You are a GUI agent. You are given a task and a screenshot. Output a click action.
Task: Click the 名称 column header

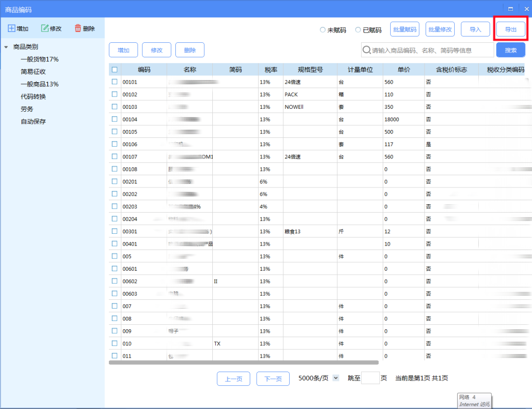(x=190, y=69)
